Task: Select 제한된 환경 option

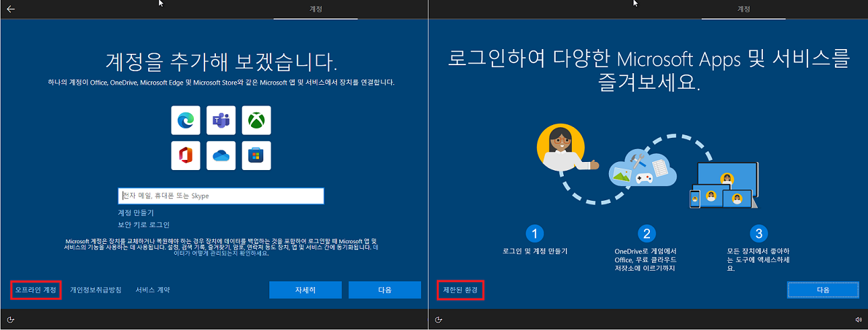Action: pyautogui.click(x=460, y=290)
